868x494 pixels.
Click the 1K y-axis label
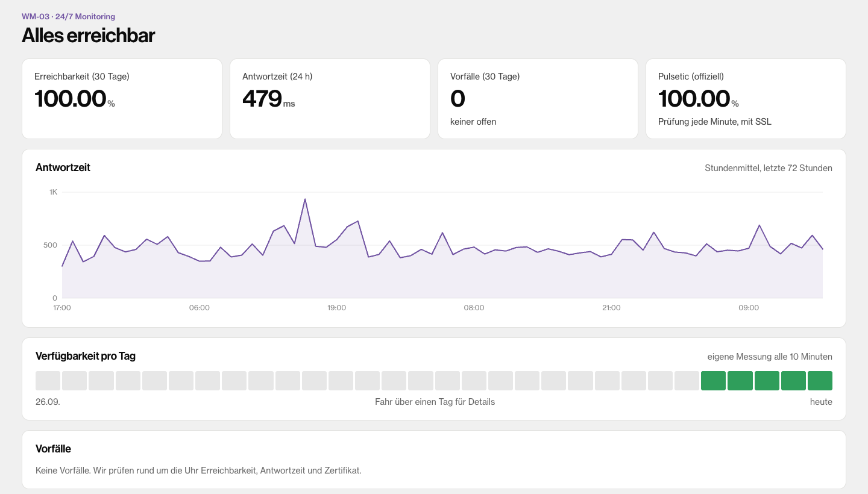click(53, 192)
